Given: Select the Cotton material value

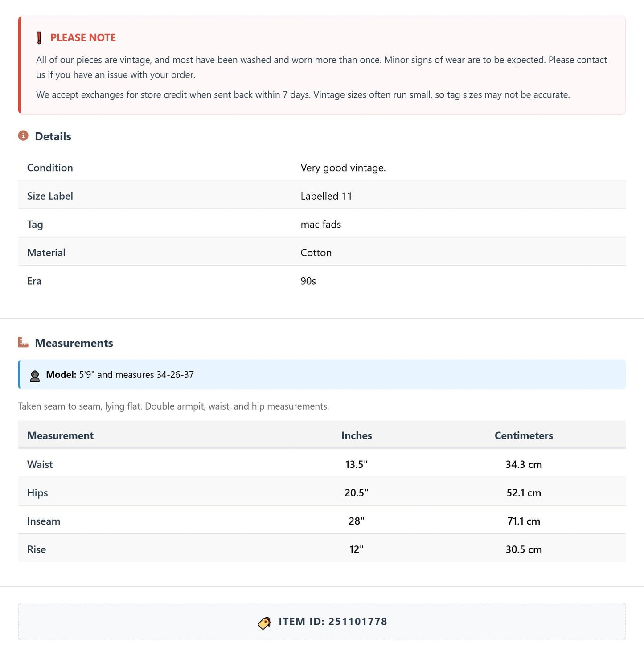Looking at the screenshot, I should pyautogui.click(x=316, y=253).
